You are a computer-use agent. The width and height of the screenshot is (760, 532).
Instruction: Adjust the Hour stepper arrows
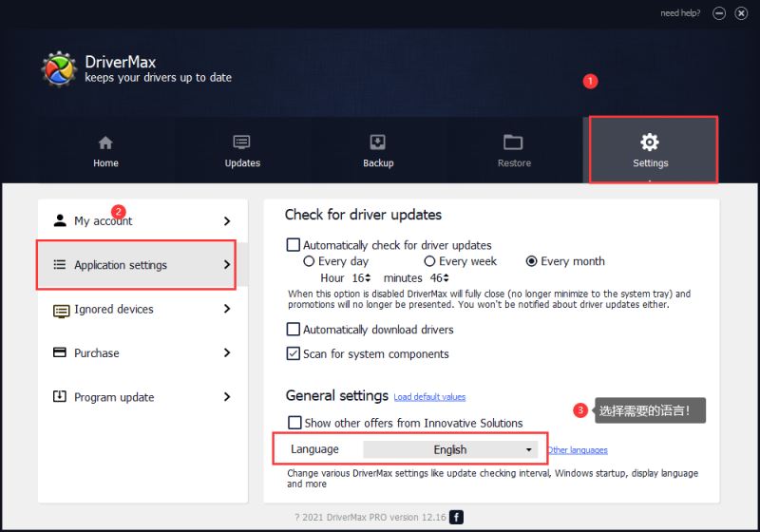tap(368, 277)
